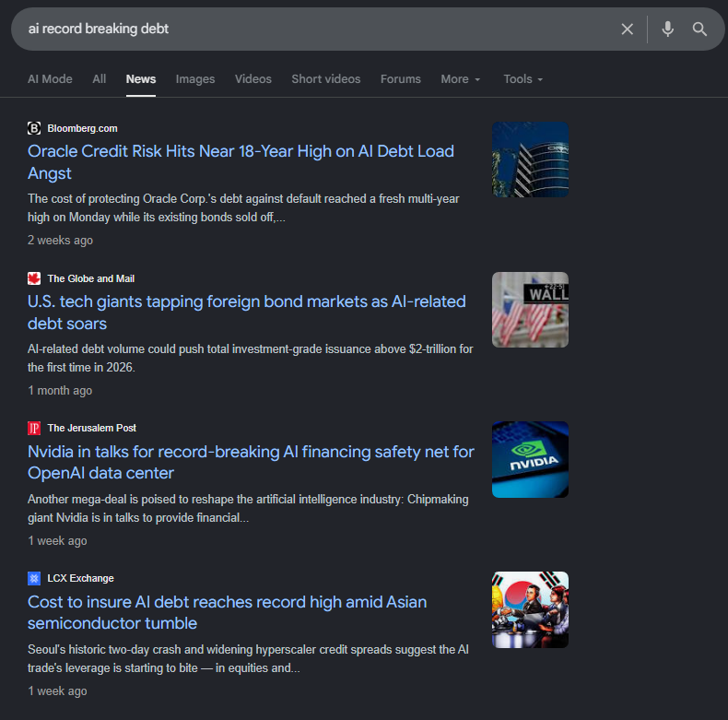Open the Oracle building thumbnail
The image size is (728, 720).
530,159
